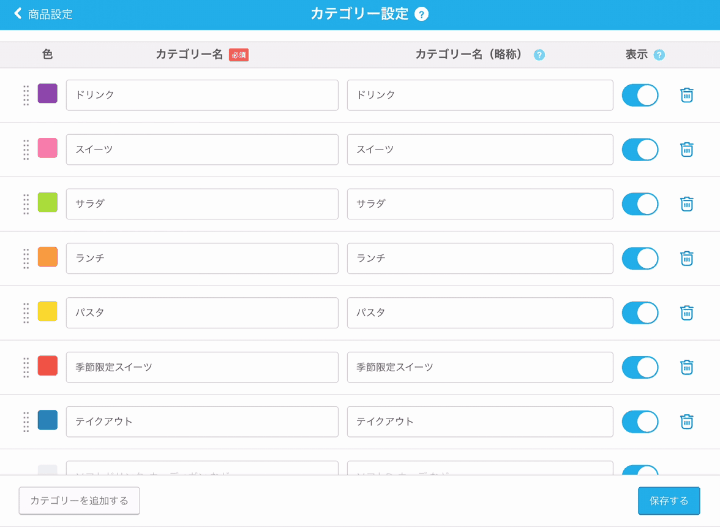Toggle display for テイクアウト
Screen dimensions: 720x527
(x=640, y=421)
